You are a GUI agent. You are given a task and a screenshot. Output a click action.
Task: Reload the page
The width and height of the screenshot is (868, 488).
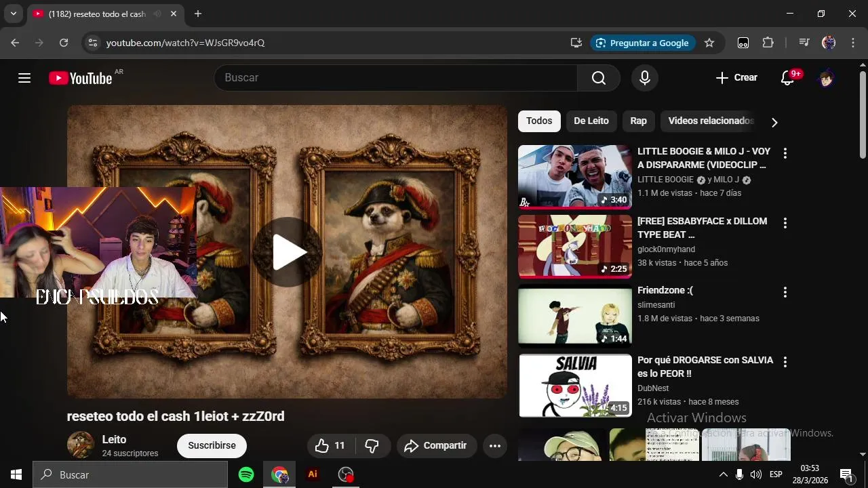pos(64,43)
